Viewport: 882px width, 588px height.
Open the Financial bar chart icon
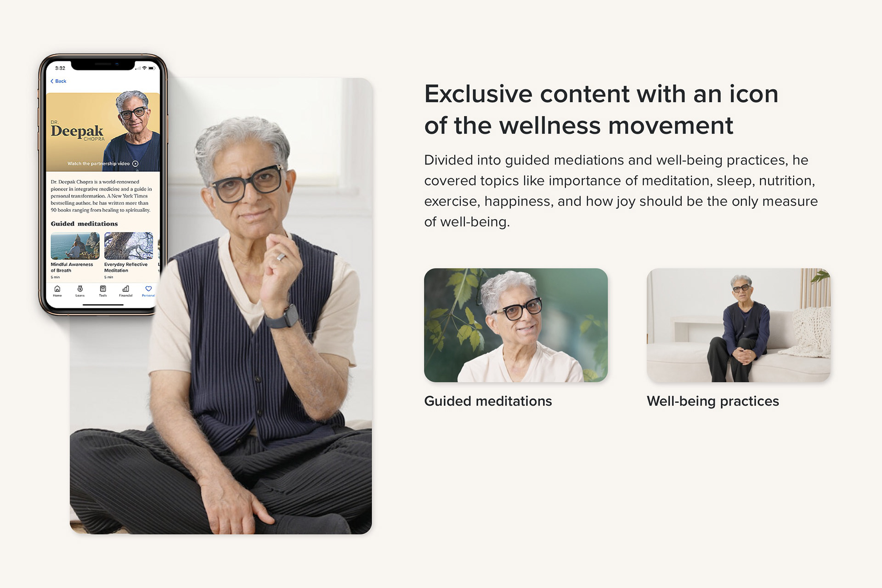click(125, 289)
